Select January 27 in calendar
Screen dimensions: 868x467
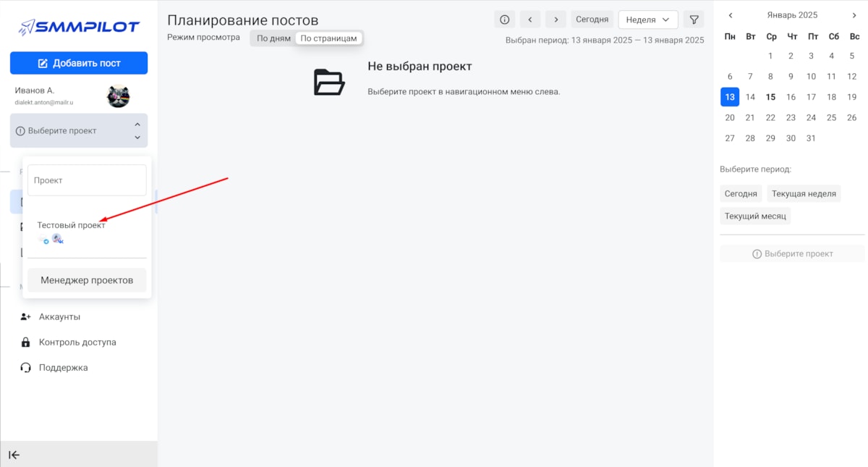pyautogui.click(x=730, y=138)
